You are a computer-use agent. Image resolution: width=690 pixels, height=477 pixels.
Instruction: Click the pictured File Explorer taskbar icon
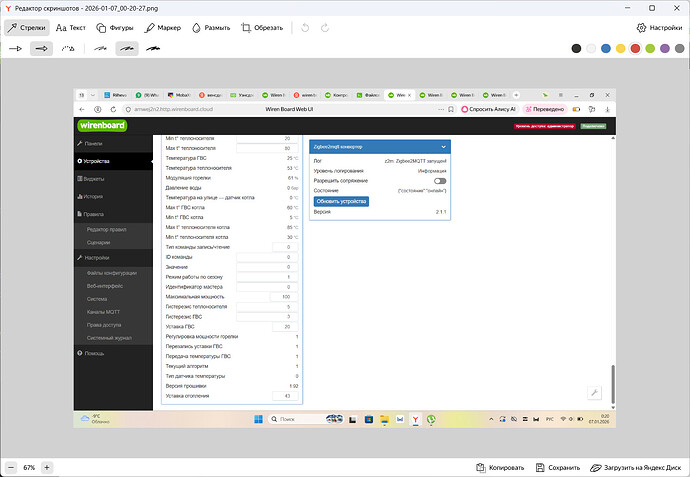tap(384, 419)
